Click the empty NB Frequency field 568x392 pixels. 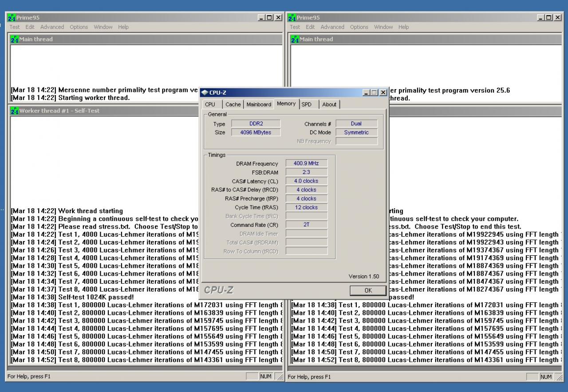[356, 141]
